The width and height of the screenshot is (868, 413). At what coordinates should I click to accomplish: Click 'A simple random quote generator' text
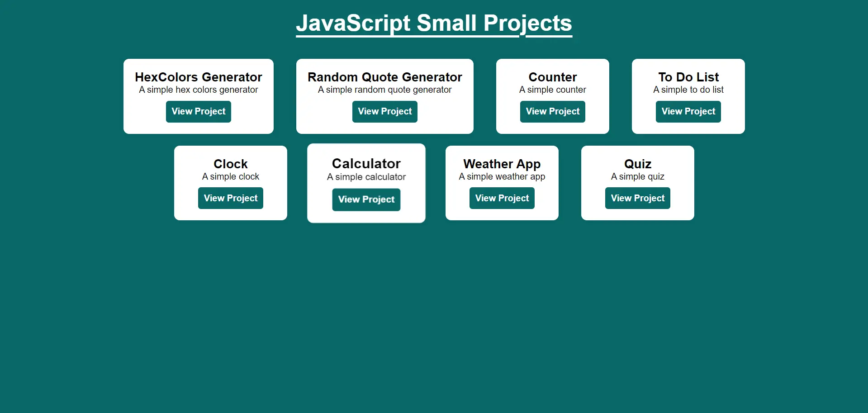coord(385,90)
